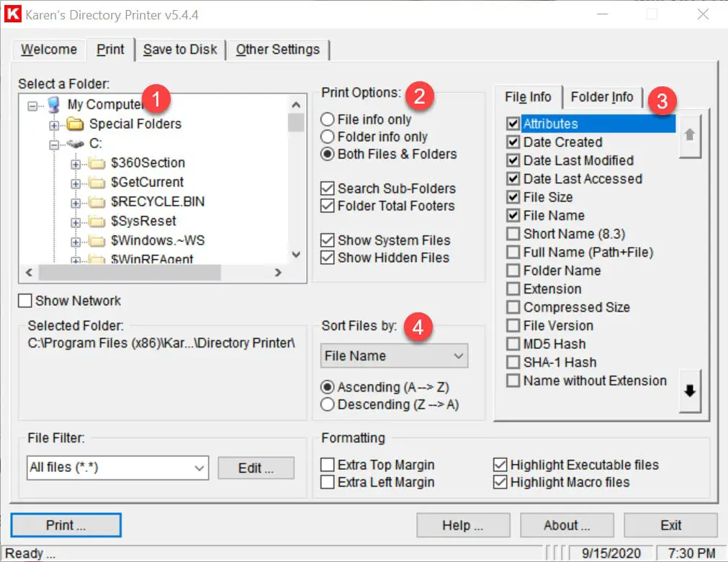Select the File Info tab
Image resolution: width=728 pixels, height=562 pixels.
pos(528,97)
